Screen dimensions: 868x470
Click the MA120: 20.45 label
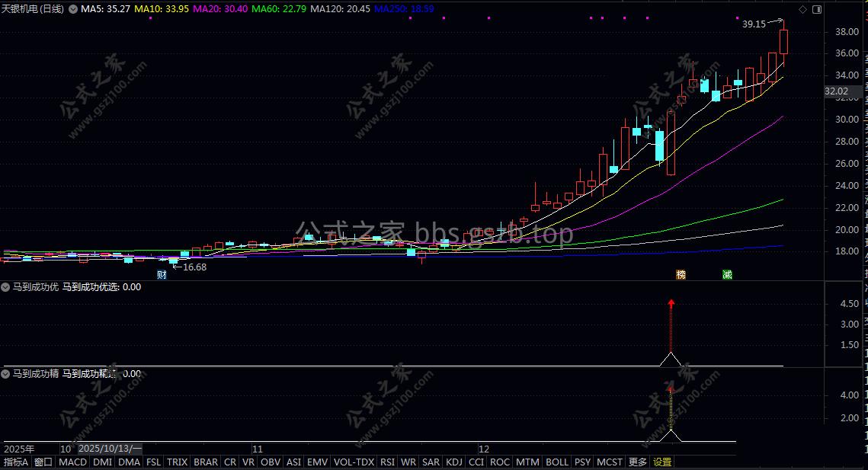341,9
